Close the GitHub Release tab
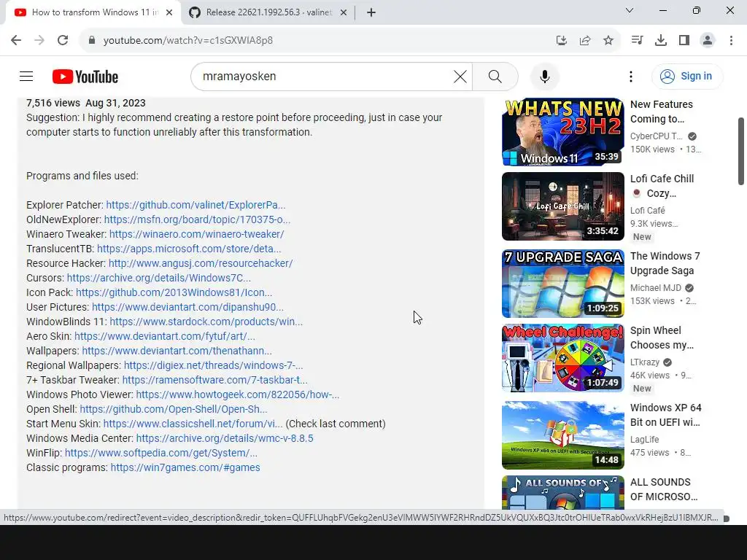The width and height of the screenshot is (747, 560). pos(344,12)
